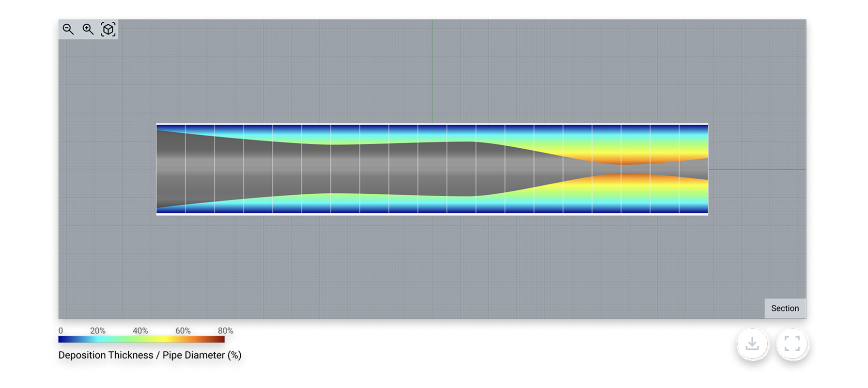Click the 40% legend label

[x=140, y=331]
